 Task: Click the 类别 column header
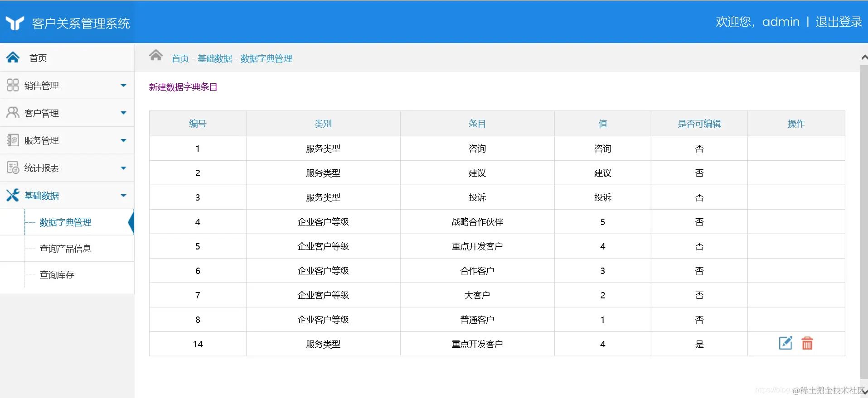(323, 124)
